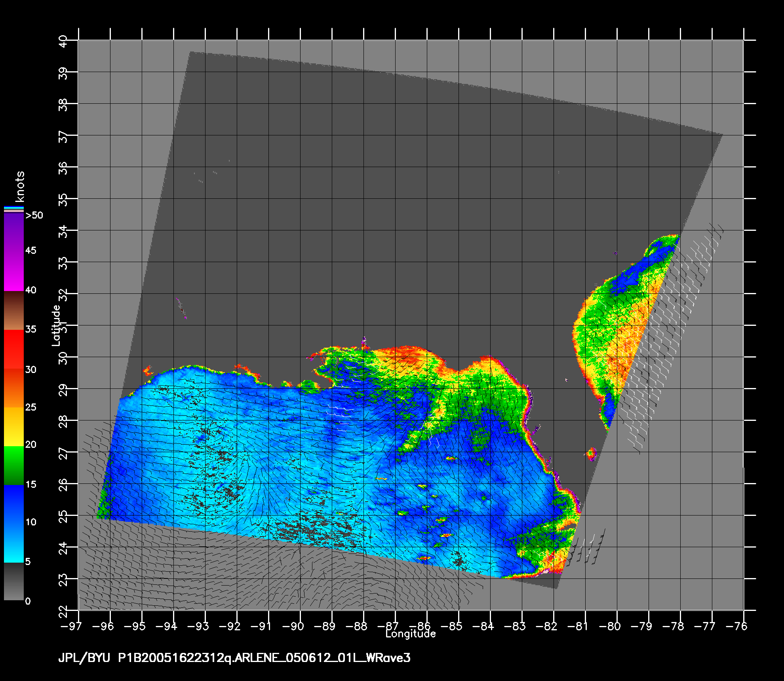The image size is (784, 681).
Task: Click the latitude '34' axis label
Action: (x=63, y=231)
